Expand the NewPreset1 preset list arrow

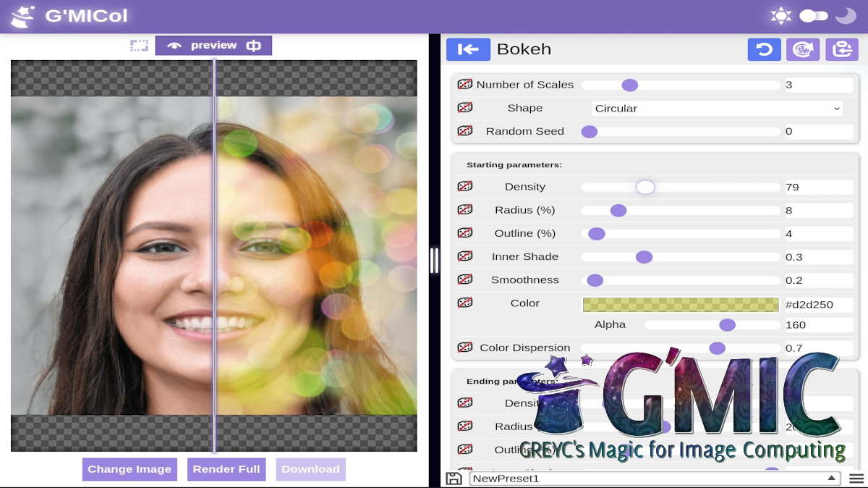(832, 478)
